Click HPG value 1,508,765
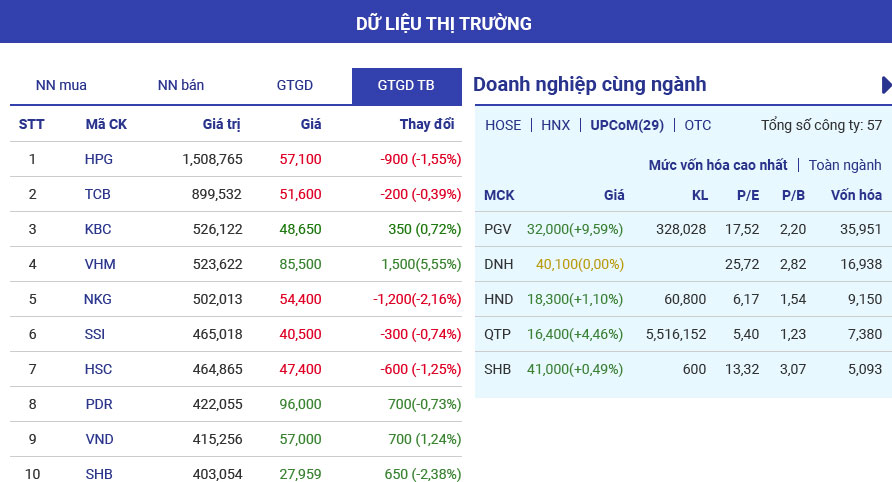 pyautogui.click(x=212, y=159)
